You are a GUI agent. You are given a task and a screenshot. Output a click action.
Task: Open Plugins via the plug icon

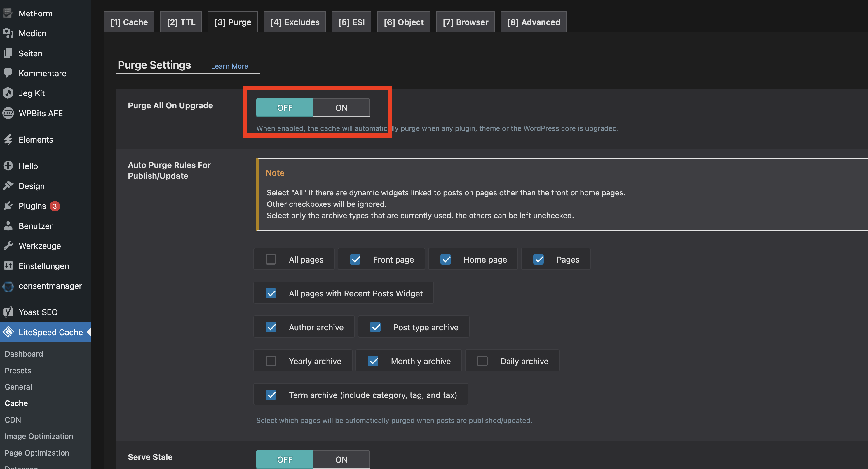click(8, 206)
